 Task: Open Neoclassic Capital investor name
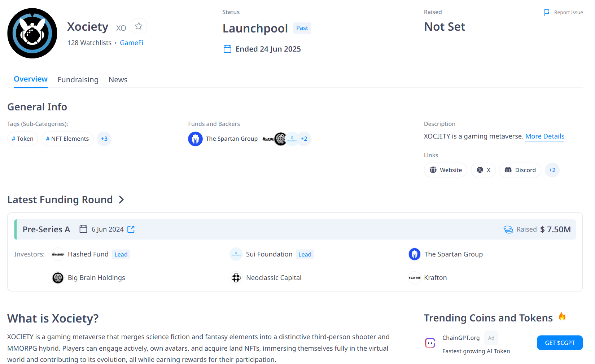coord(274,278)
